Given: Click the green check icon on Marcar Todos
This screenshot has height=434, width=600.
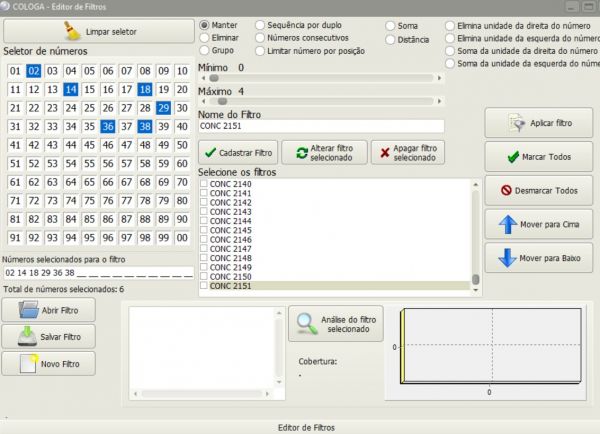Looking at the screenshot, I should [x=513, y=157].
